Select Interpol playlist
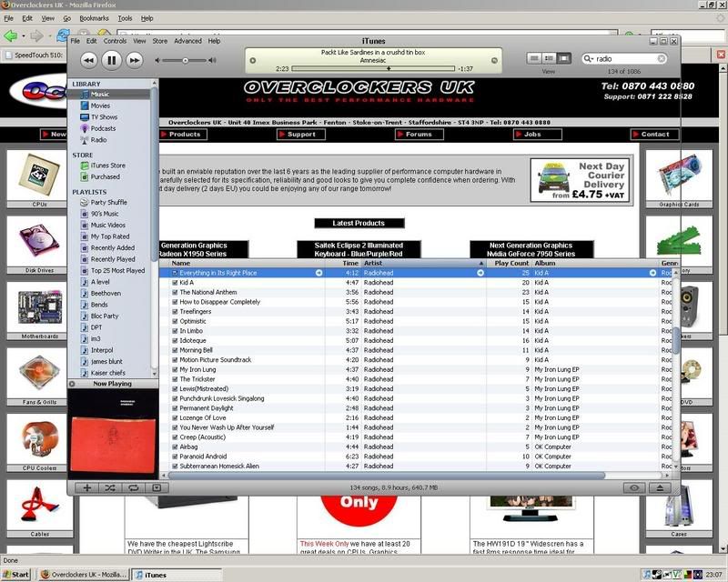The width and height of the screenshot is (728, 582). click(102, 350)
